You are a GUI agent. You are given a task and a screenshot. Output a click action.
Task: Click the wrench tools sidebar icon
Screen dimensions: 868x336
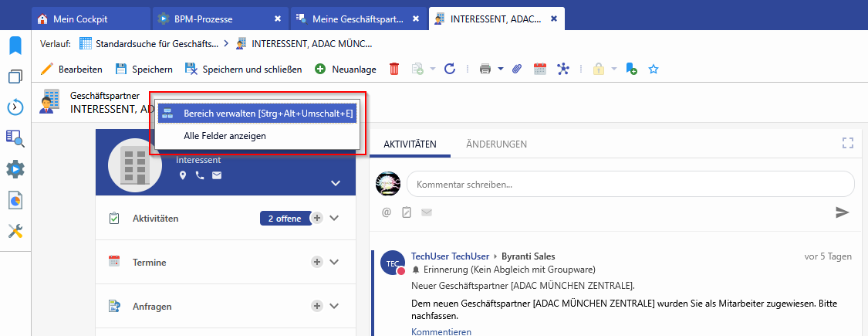(x=15, y=231)
